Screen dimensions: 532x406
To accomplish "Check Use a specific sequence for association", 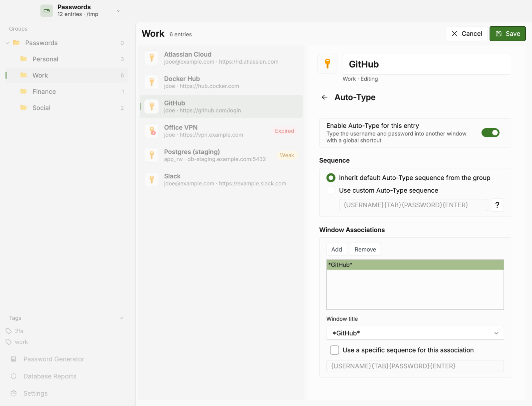I will (334, 350).
